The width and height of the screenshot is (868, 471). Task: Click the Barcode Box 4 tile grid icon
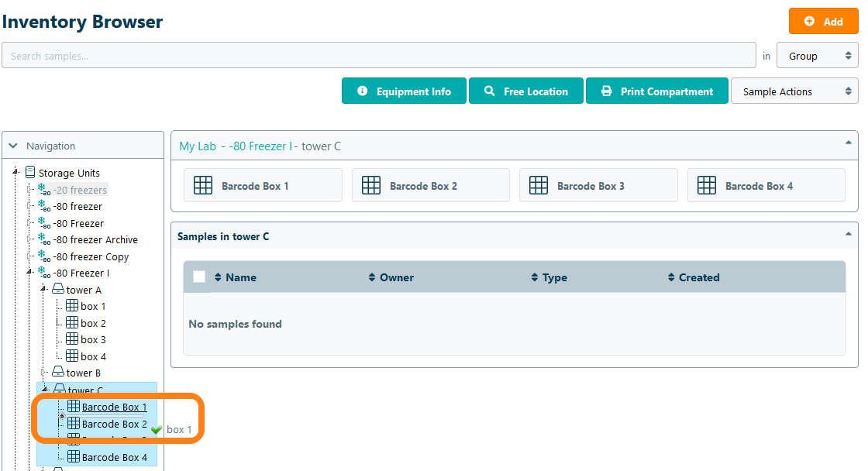pyautogui.click(x=707, y=186)
